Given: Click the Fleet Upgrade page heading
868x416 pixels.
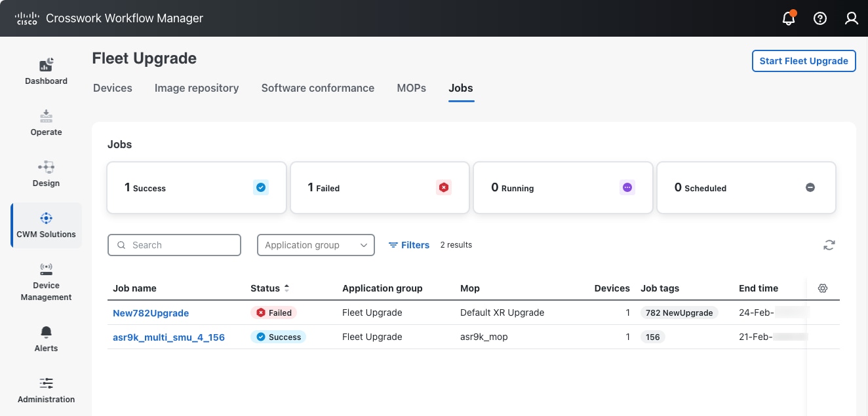Looking at the screenshot, I should [144, 58].
